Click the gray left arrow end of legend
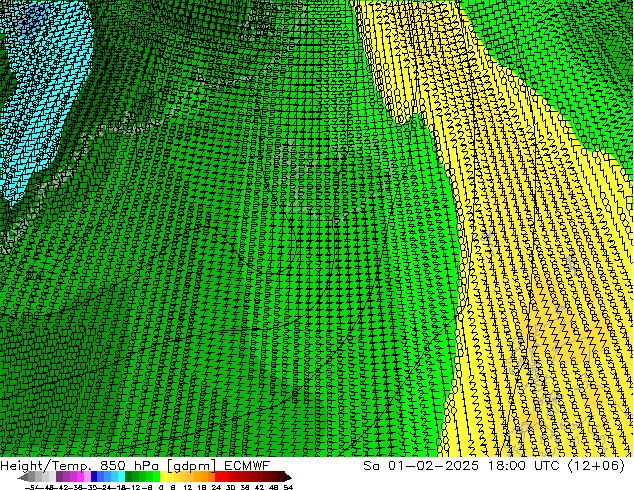634x490 pixels. pos(23,477)
